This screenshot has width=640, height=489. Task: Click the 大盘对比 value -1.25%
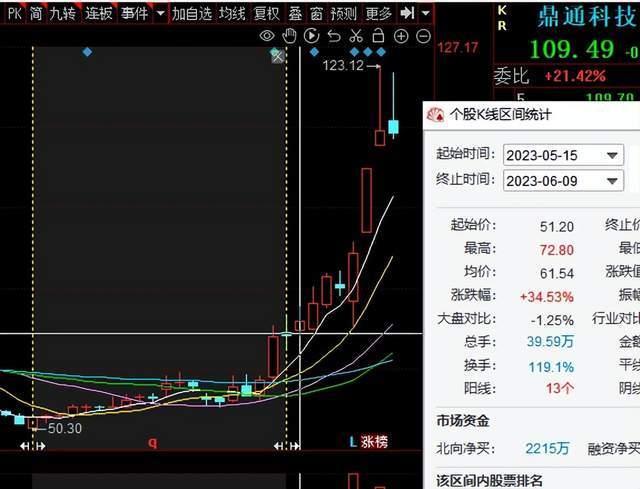click(552, 320)
